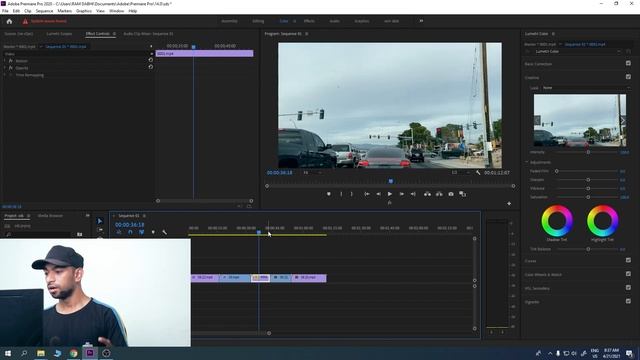Switch to the Editing workspace
This screenshot has width=640, height=360.
(258, 21)
